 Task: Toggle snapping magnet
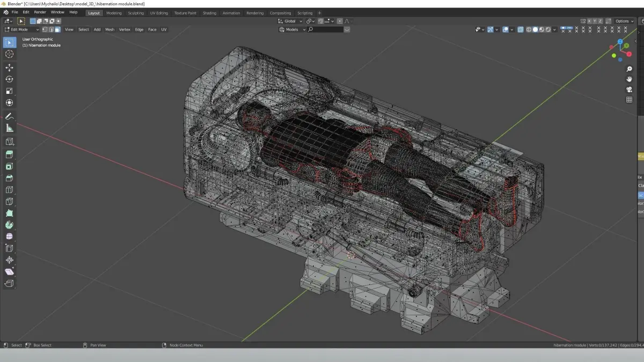pyautogui.click(x=320, y=21)
